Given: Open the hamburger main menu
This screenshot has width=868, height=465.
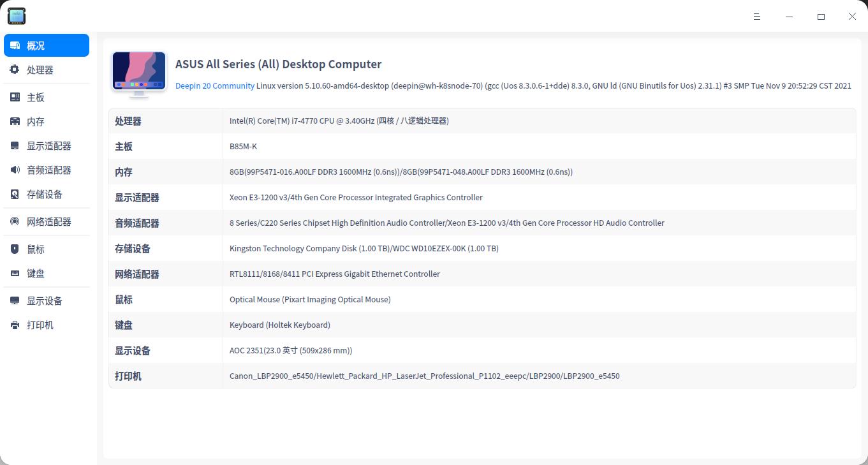Looking at the screenshot, I should (757, 17).
